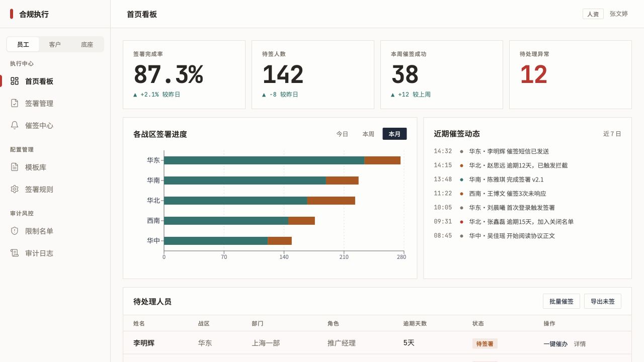Click activity entry 华南·陈雅琪 完成签署 v2.1
Viewport: 644px width, 362px height.
pyautogui.click(x=527, y=179)
